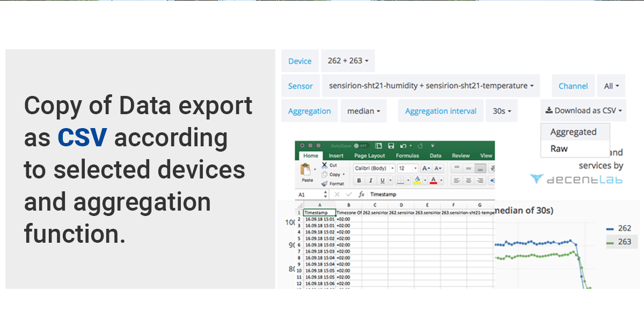Increase font size with the larger A
The width and height of the screenshot is (644, 336).
point(426,168)
